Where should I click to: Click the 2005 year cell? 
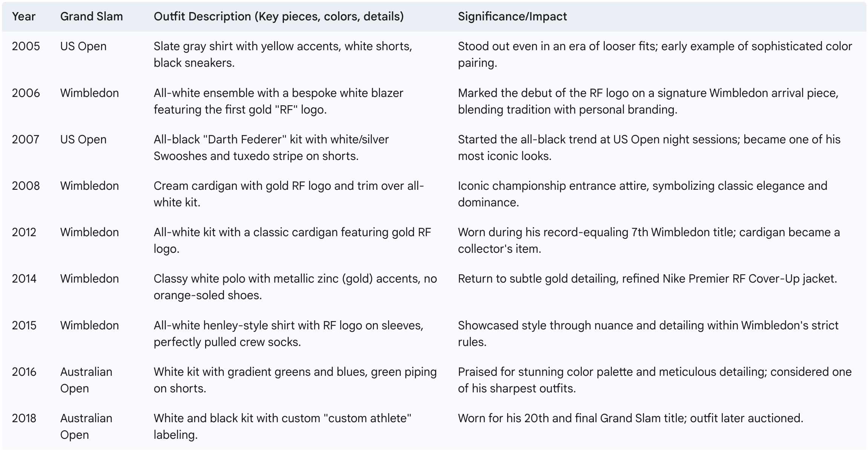tap(26, 46)
